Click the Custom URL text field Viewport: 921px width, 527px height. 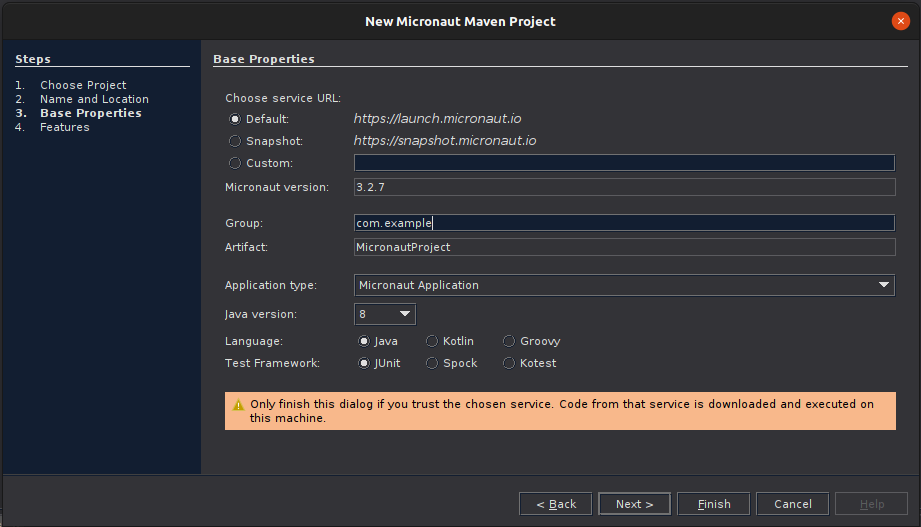click(624, 163)
